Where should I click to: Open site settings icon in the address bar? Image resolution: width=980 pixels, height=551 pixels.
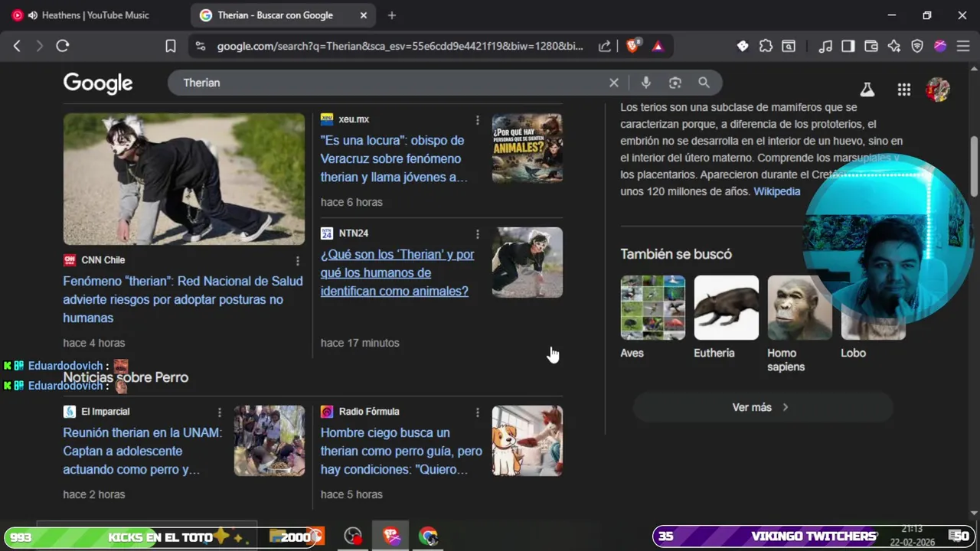point(201,46)
